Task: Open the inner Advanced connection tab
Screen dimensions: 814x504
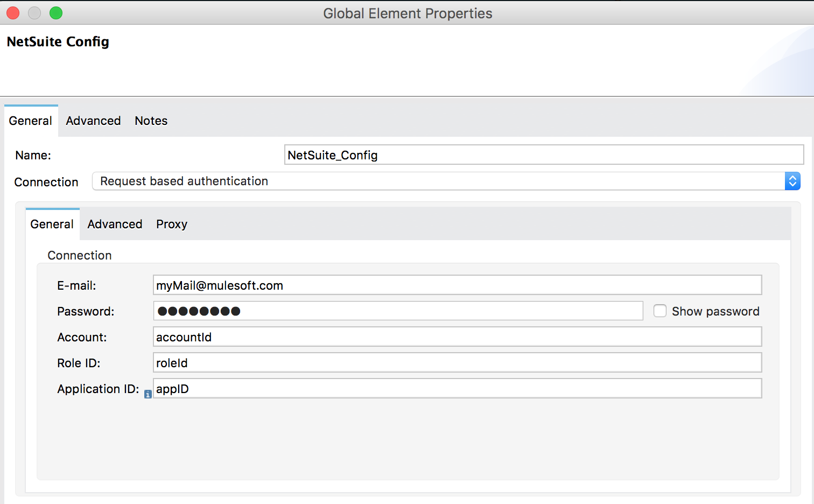Action: 114,224
